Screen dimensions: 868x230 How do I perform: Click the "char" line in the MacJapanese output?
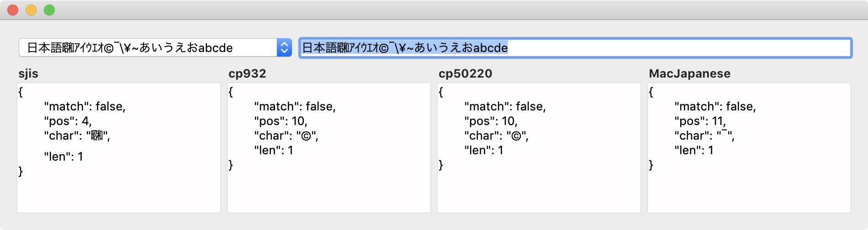(704, 136)
